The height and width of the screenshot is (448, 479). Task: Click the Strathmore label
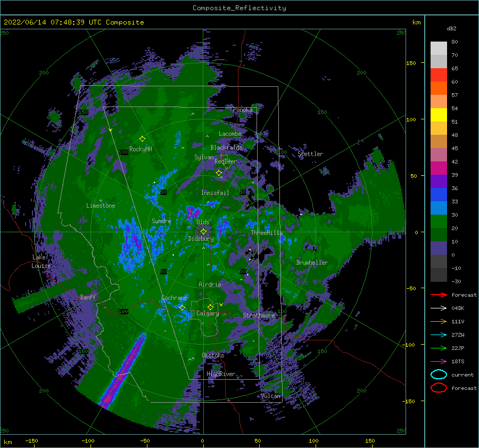pyautogui.click(x=259, y=315)
